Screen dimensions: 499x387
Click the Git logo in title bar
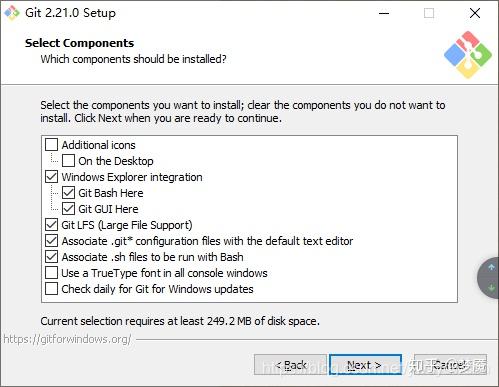pos(12,13)
